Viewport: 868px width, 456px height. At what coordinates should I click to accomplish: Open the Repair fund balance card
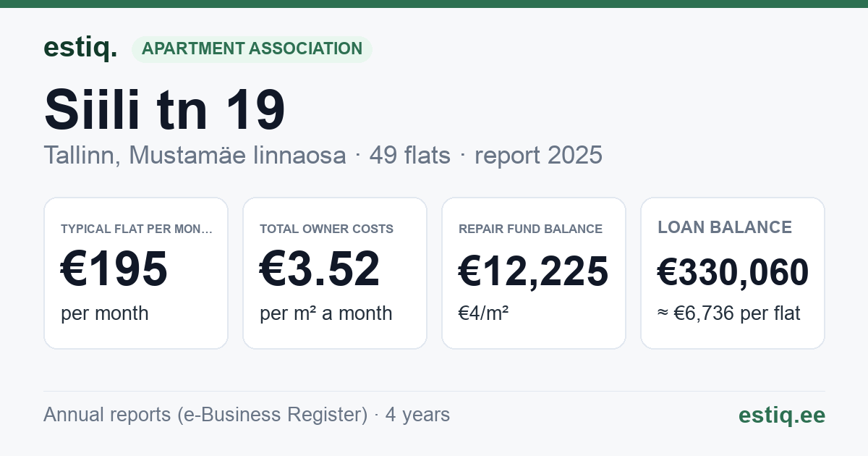(534, 273)
